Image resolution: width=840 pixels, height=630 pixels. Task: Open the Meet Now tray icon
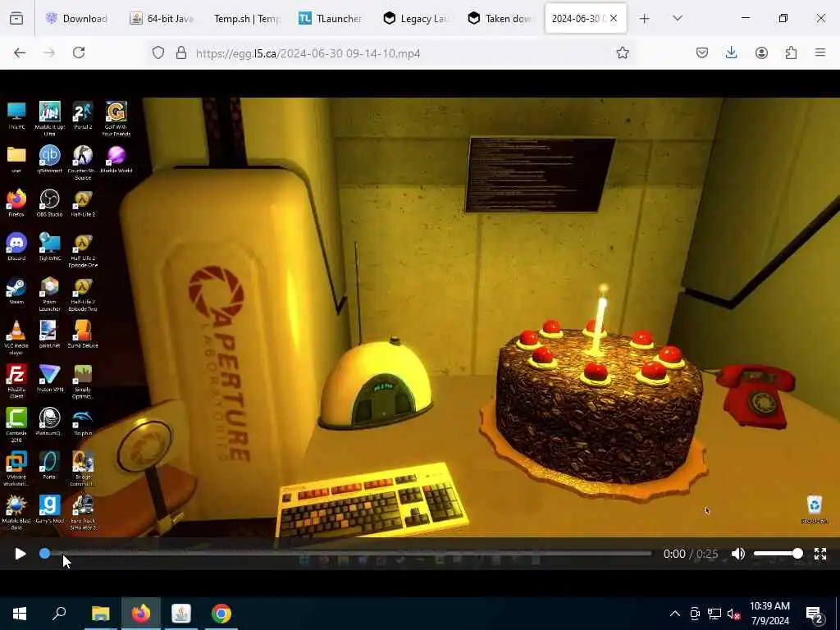tap(695, 614)
